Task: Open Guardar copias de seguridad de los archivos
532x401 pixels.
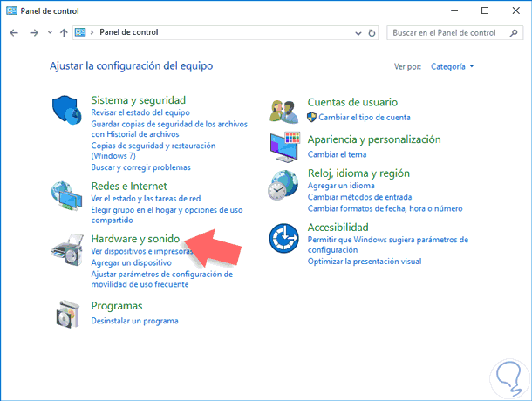Action: point(169,129)
